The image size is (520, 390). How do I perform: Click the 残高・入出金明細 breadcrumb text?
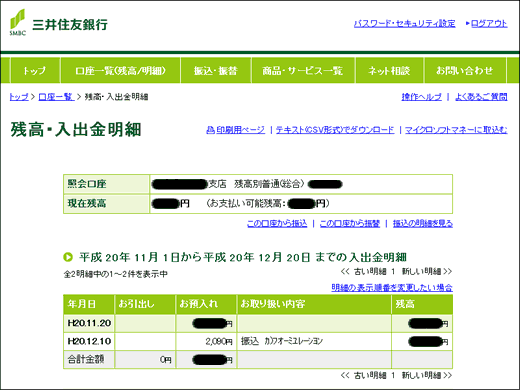(116, 97)
